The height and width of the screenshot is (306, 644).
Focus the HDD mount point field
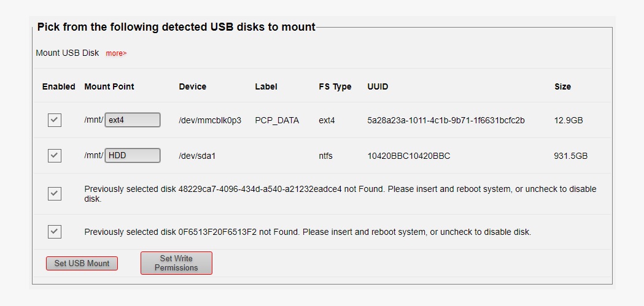[x=132, y=156]
